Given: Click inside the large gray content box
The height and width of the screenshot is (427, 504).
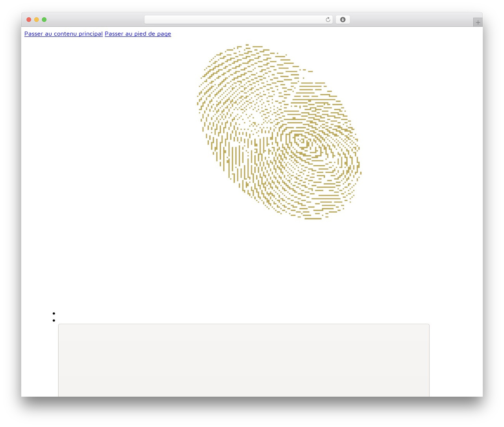Looking at the screenshot, I should click(x=244, y=360).
